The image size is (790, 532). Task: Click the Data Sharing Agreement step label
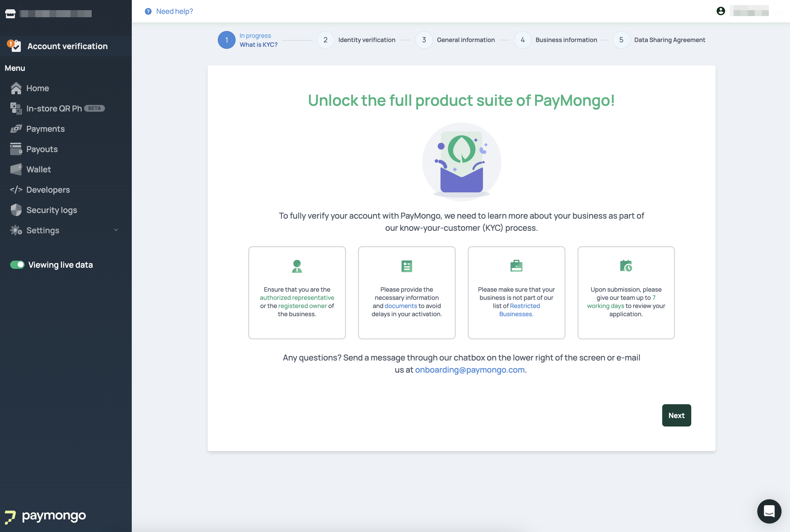coord(670,40)
